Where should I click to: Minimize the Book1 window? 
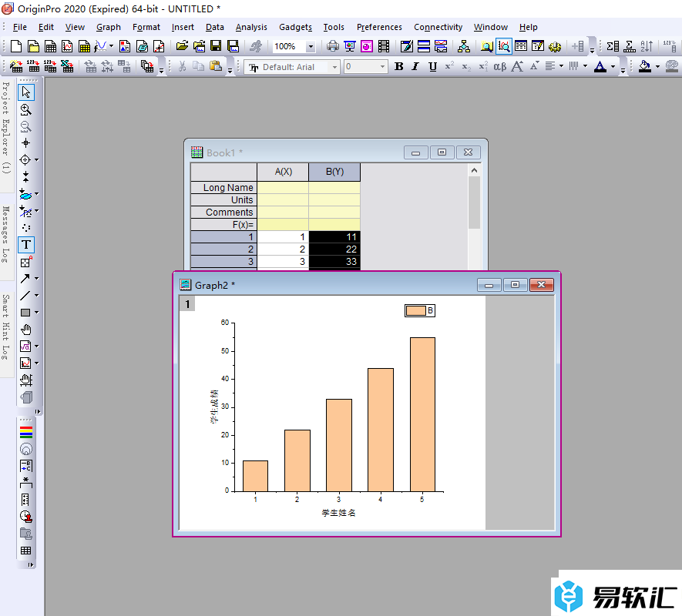pos(416,152)
